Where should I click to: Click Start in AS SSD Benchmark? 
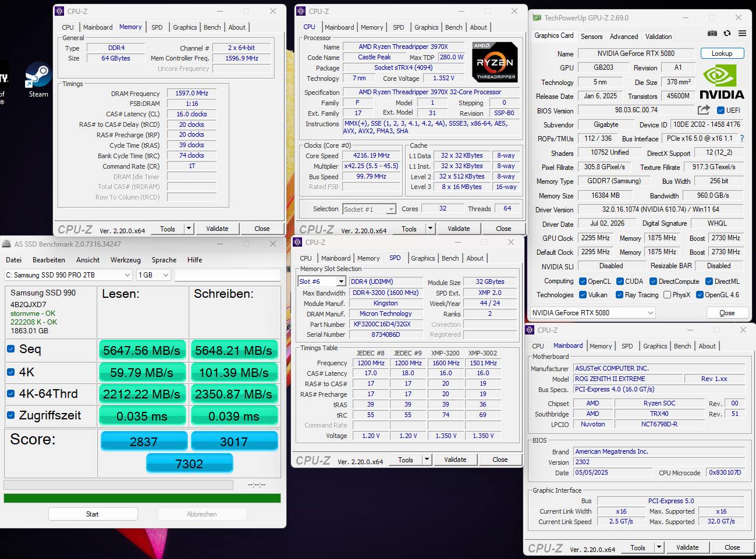pyautogui.click(x=93, y=514)
